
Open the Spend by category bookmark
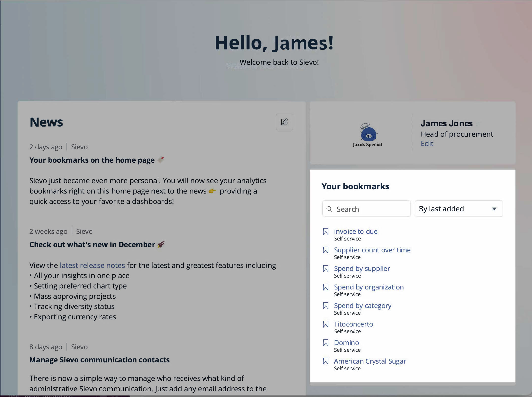[x=362, y=306]
